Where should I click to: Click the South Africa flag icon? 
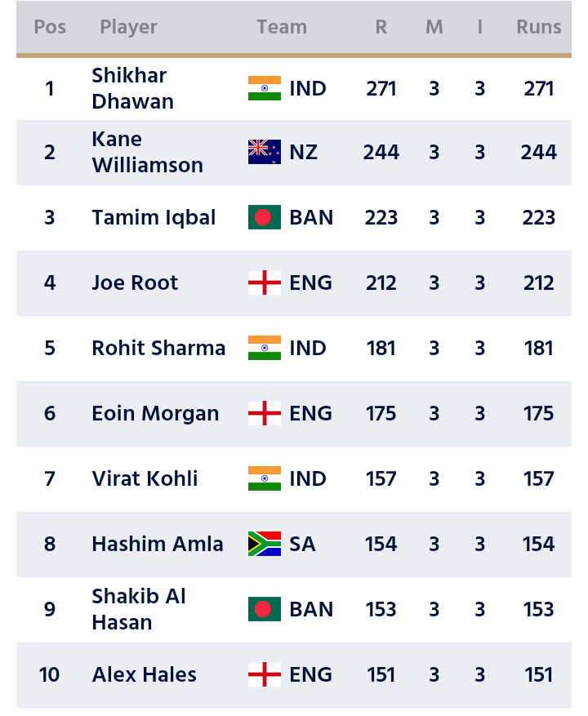264,544
